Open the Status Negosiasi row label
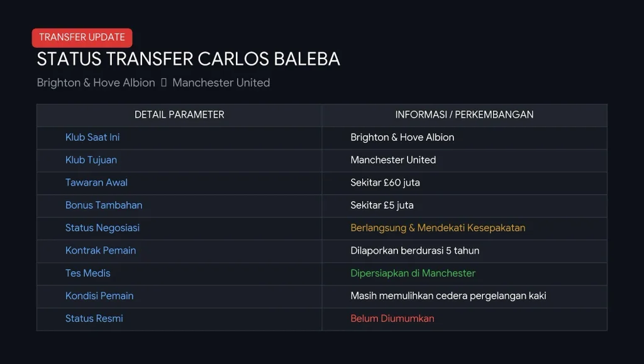This screenshot has height=364, width=644. [x=103, y=228]
